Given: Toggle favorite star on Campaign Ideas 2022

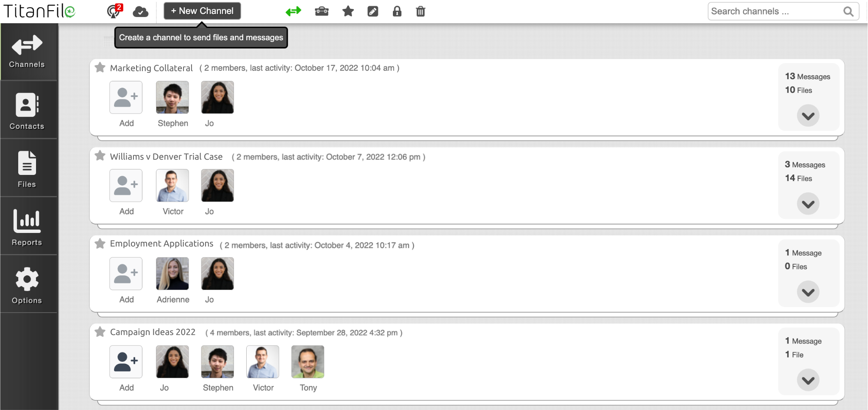Looking at the screenshot, I should (100, 332).
